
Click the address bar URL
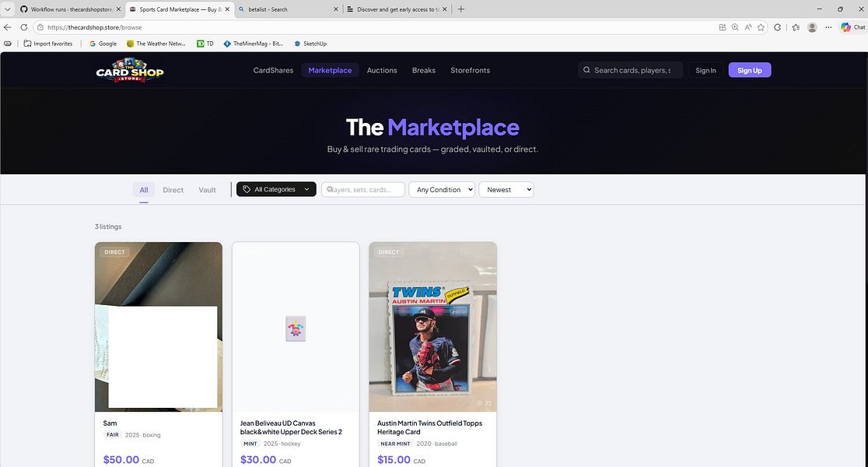tap(95, 27)
